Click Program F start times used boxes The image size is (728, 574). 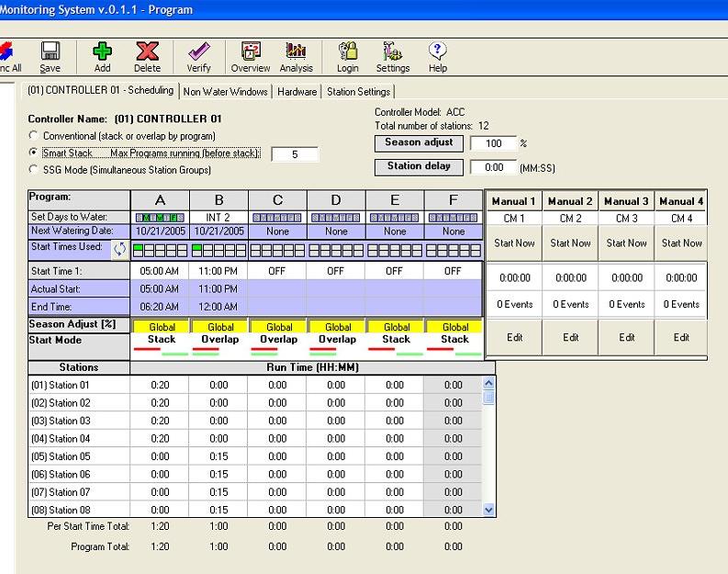click(x=454, y=251)
